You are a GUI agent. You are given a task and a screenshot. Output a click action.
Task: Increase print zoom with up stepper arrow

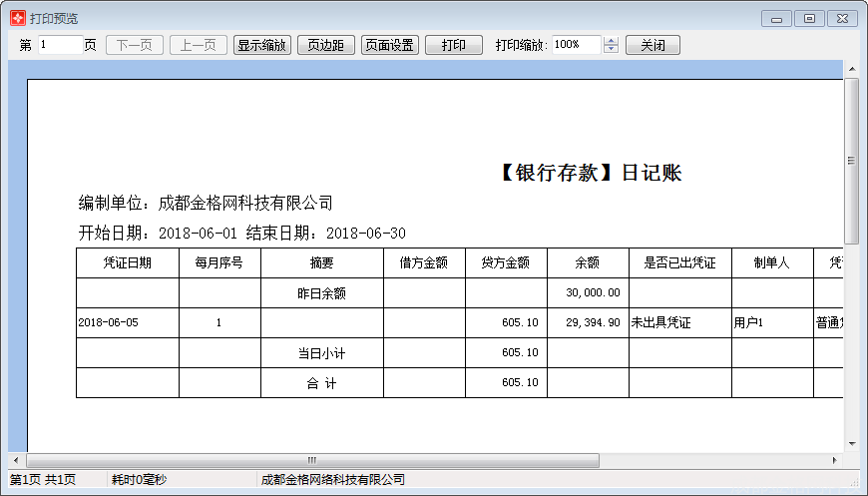(x=612, y=41)
